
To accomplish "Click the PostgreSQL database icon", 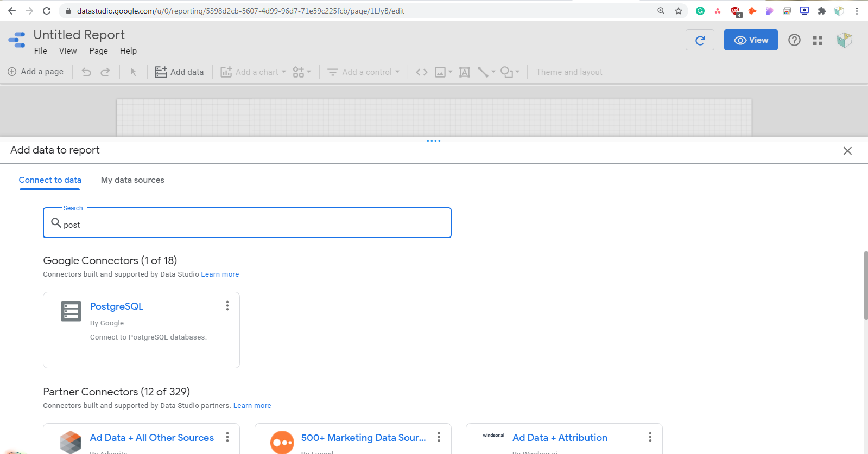I will [71, 311].
